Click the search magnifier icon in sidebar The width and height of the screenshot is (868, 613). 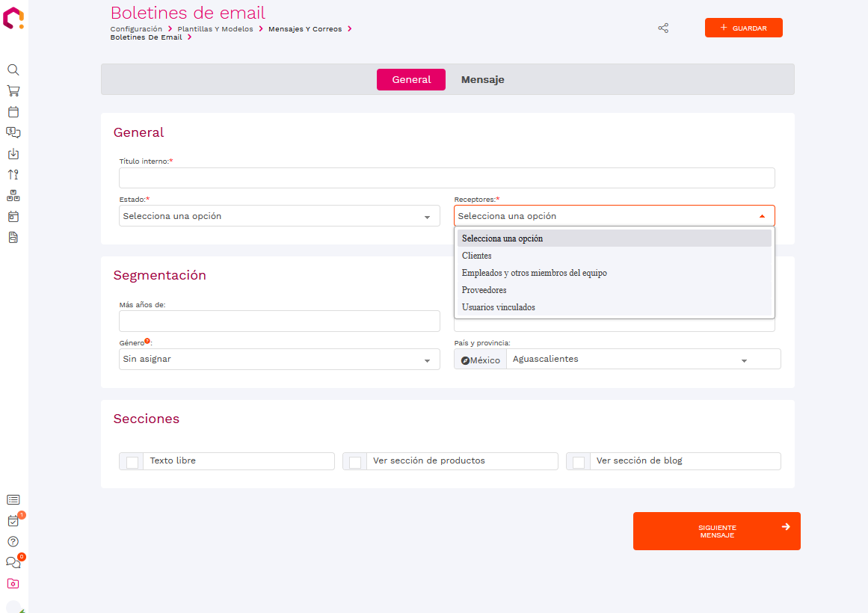click(x=13, y=70)
